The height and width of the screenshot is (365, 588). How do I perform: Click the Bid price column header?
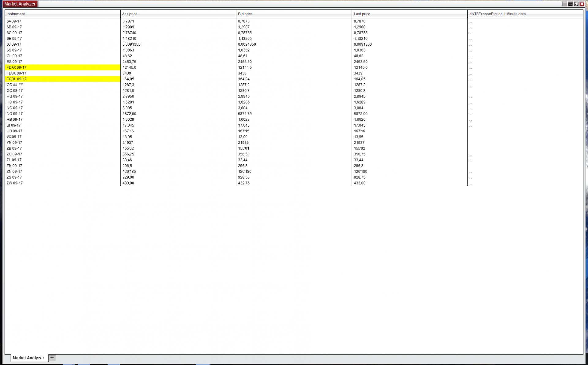coord(245,14)
